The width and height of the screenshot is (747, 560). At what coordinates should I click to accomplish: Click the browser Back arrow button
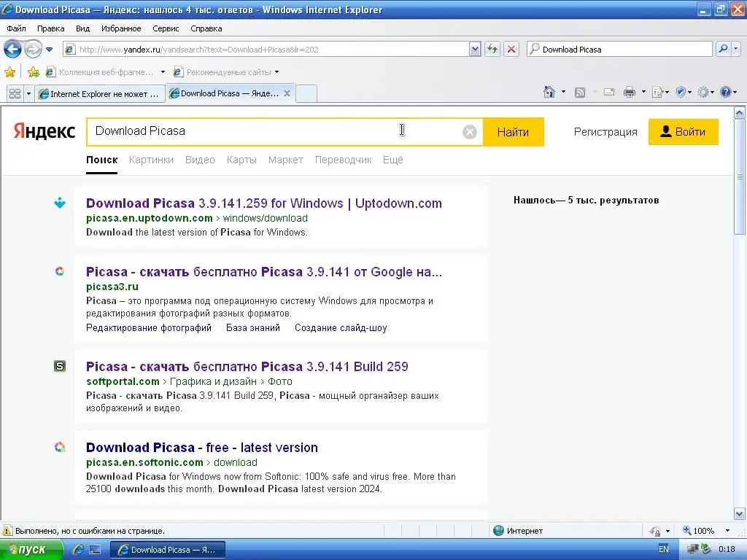point(13,49)
